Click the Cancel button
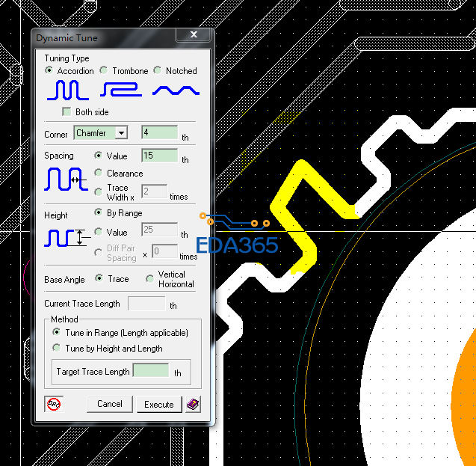The height and width of the screenshot is (466, 476). [x=110, y=404]
